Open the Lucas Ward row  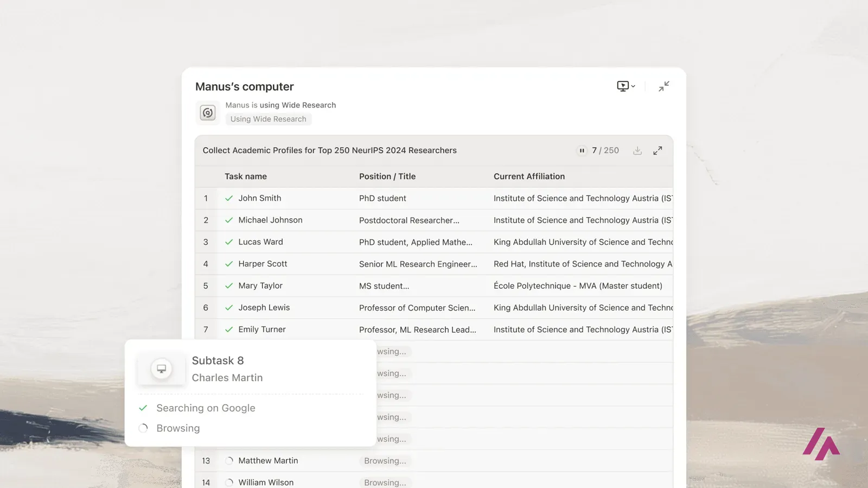click(434, 242)
